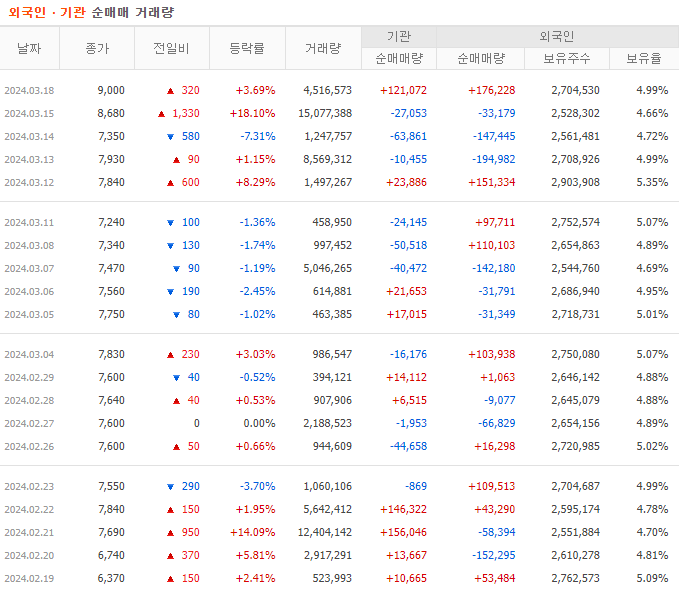Select the date 2024.02.29
This screenshot has height=596, width=683.
pyautogui.click(x=29, y=378)
